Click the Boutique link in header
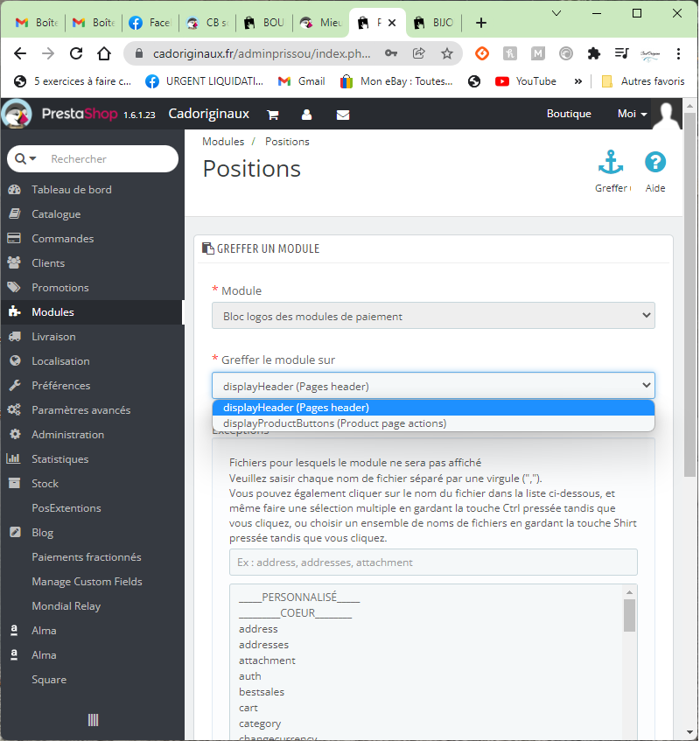Screen dimensions: 700x741 tap(570, 114)
